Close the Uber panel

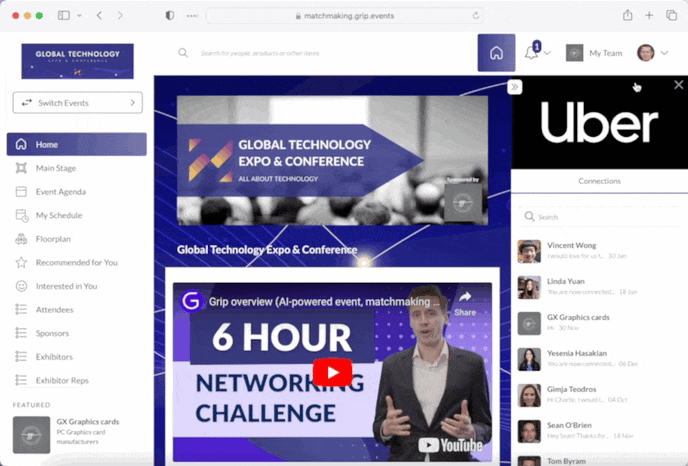678,85
